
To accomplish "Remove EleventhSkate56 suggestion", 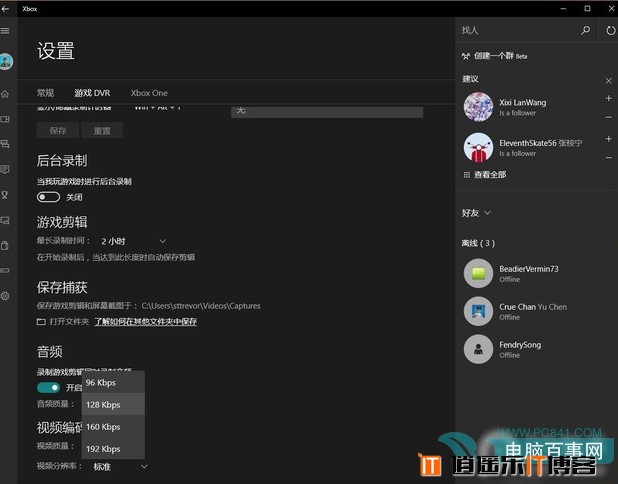I will click(x=609, y=158).
